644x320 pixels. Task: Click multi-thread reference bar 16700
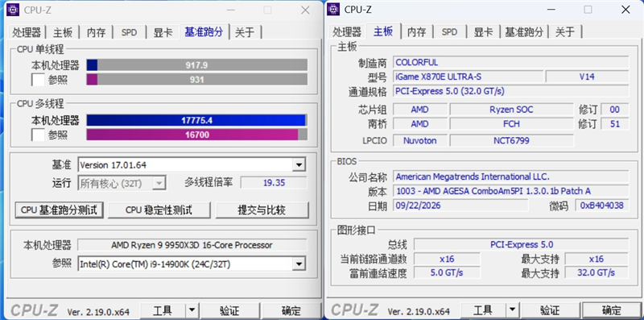pyautogui.click(x=196, y=135)
